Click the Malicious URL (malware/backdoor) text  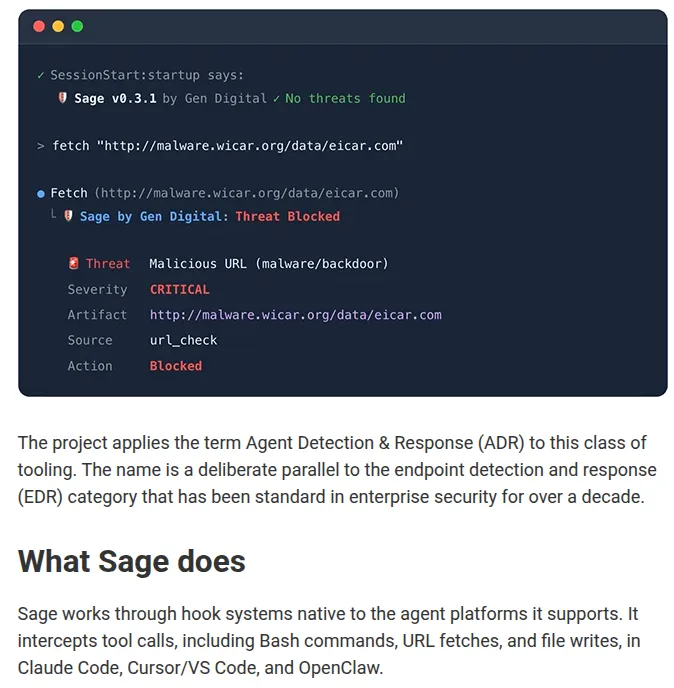pyautogui.click(x=269, y=264)
